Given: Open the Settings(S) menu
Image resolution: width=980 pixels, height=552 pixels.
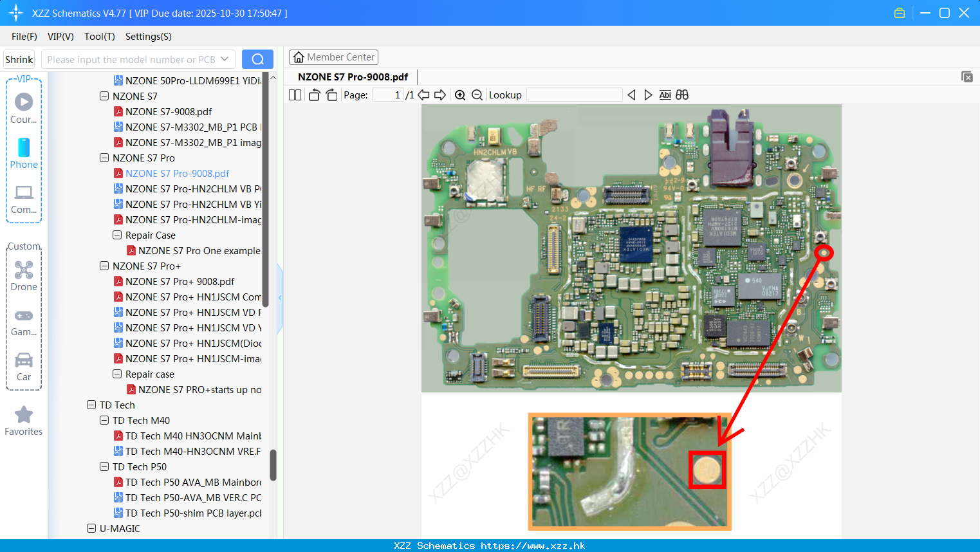Looking at the screenshot, I should click(x=149, y=37).
